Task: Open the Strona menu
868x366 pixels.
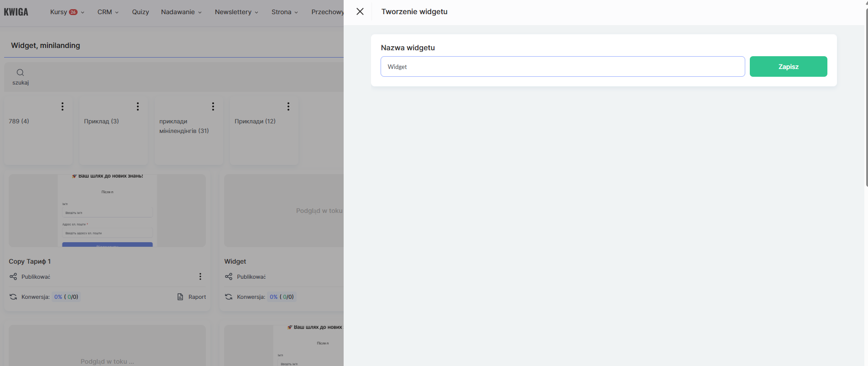Action: click(x=284, y=12)
